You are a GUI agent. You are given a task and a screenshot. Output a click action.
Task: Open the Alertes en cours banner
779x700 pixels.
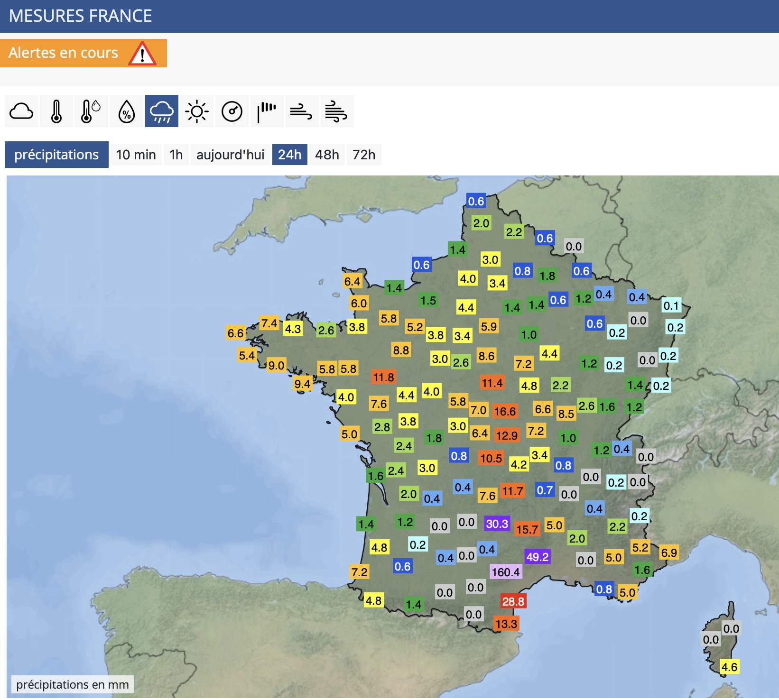(64, 53)
